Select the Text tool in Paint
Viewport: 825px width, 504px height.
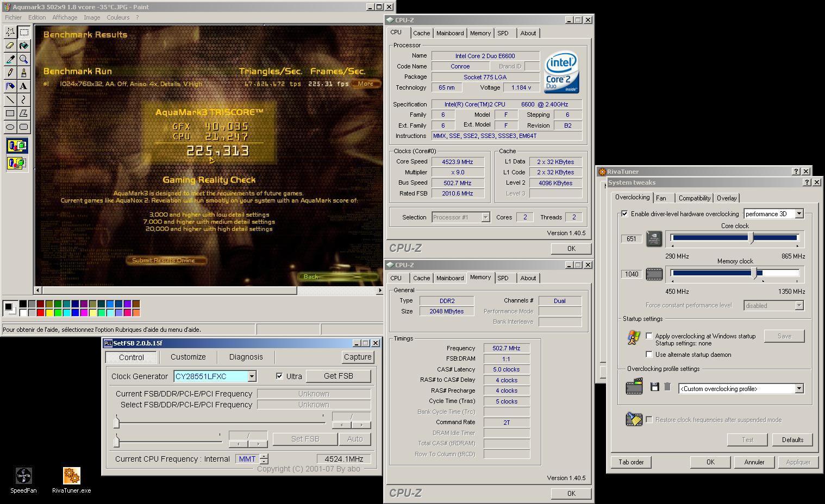24,86
